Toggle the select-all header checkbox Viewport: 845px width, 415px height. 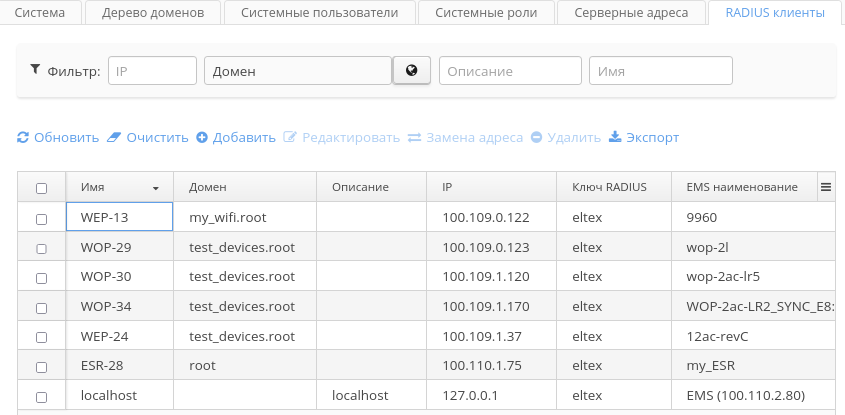point(41,188)
